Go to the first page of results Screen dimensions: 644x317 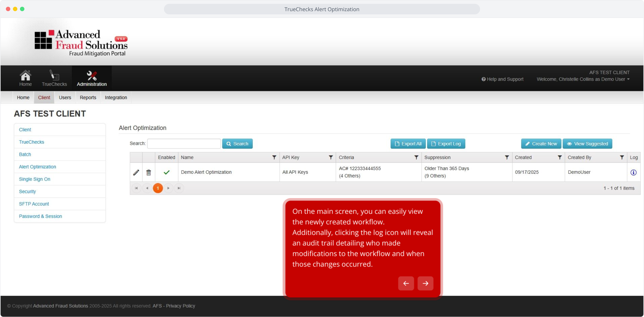tap(136, 188)
